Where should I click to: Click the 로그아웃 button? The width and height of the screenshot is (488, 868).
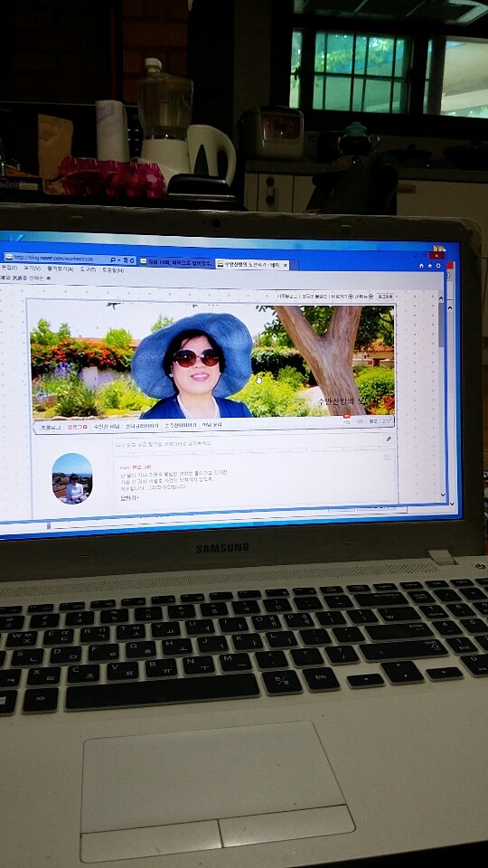click(x=386, y=297)
